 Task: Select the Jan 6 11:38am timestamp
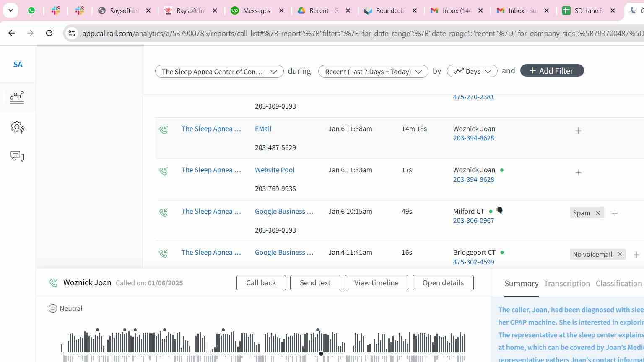click(x=350, y=129)
